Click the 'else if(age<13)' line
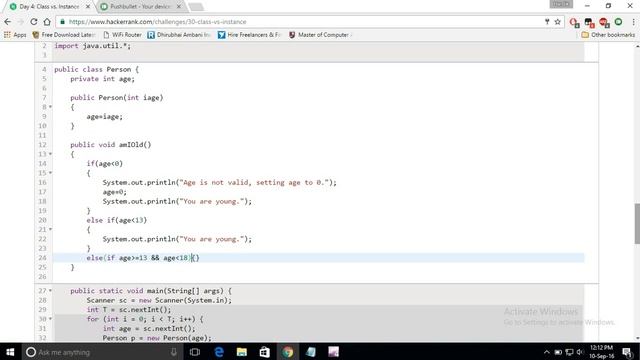The height and width of the screenshot is (360, 640). pos(117,220)
